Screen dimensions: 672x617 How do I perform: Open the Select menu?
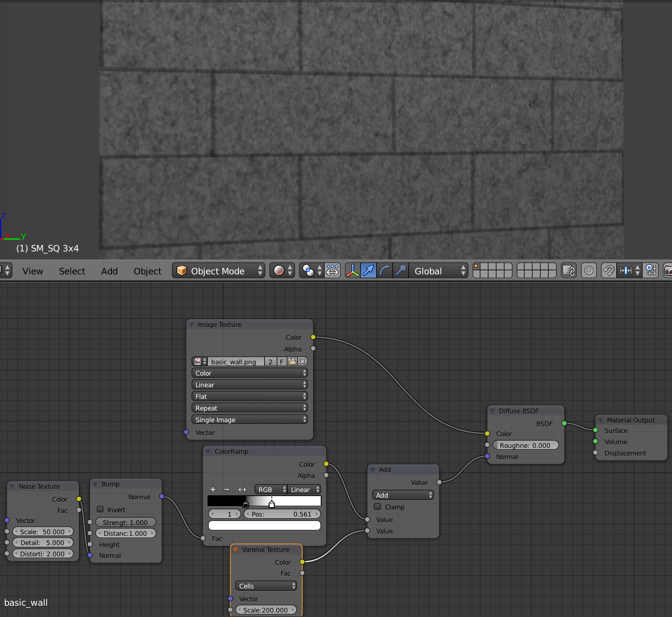pyautogui.click(x=72, y=271)
